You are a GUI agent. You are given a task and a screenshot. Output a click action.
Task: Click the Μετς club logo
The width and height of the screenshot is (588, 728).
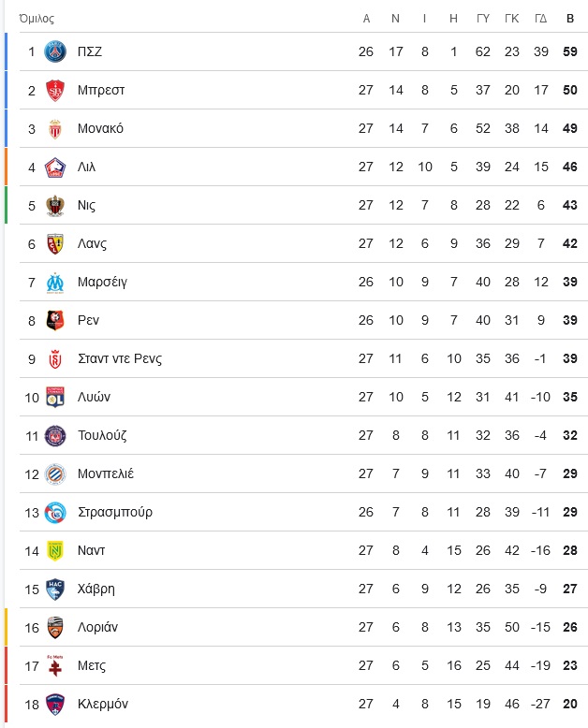pyautogui.click(x=55, y=666)
